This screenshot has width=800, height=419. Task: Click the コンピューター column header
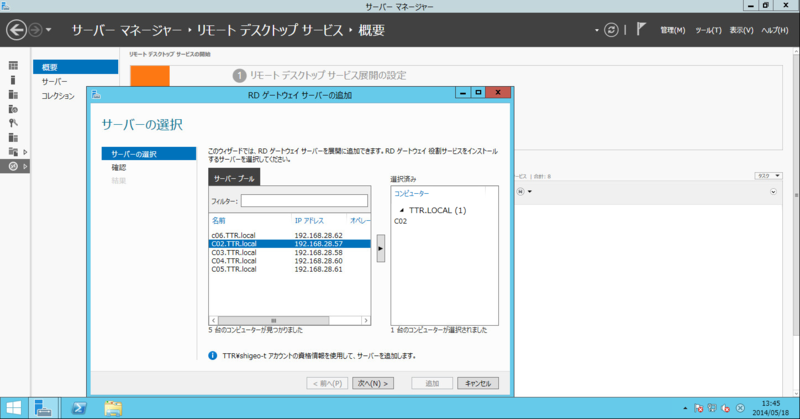(412, 194)
